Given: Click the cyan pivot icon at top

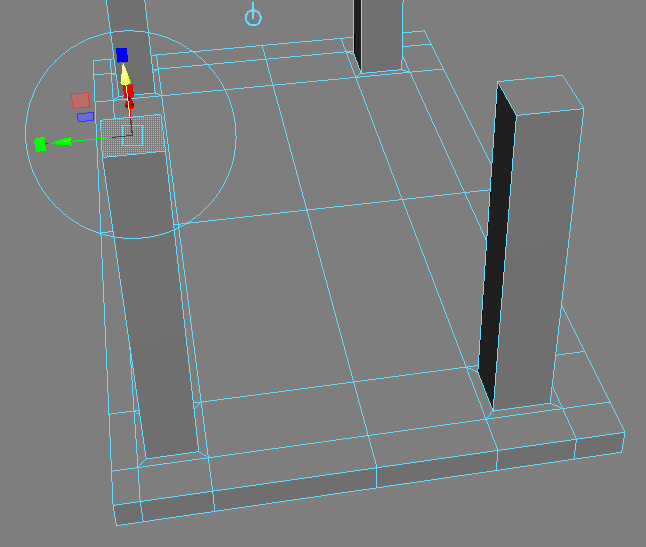Looking at the screenshot, I should click(254, 16).
